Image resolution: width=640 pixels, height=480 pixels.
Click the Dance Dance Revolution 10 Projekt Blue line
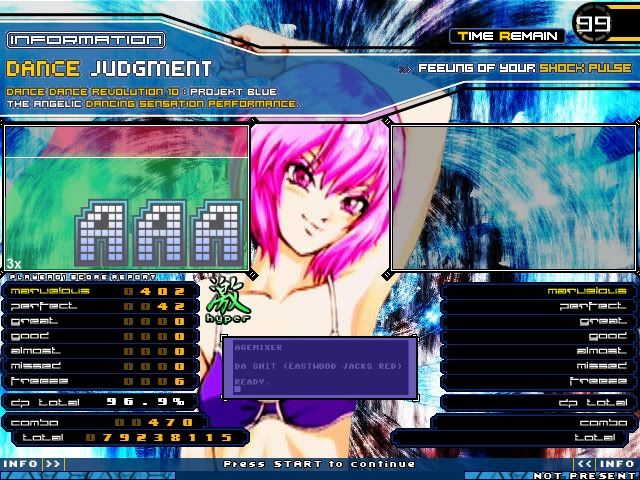point(142,92)
